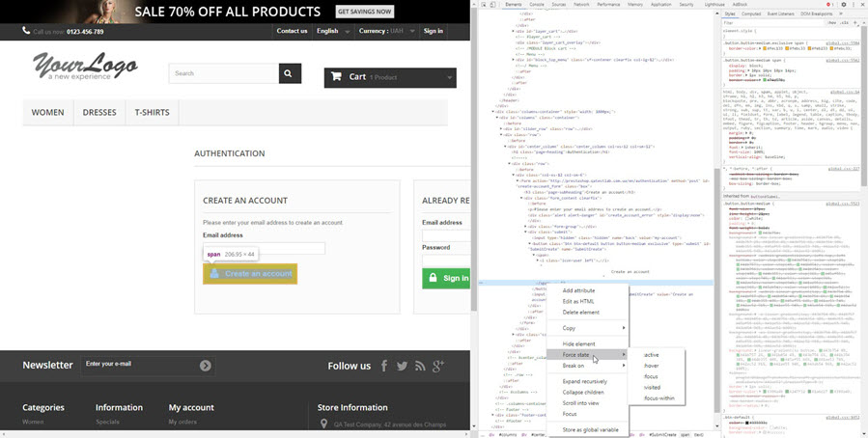The width and height of the screenshot is (868, 438).
Task: Open the DRESSES category menu
Action: pyautogui.click(x=99, y=112)
